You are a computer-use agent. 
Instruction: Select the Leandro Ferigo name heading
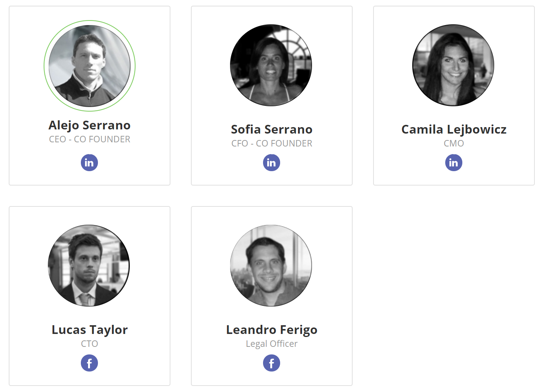(x=272, y=330)
